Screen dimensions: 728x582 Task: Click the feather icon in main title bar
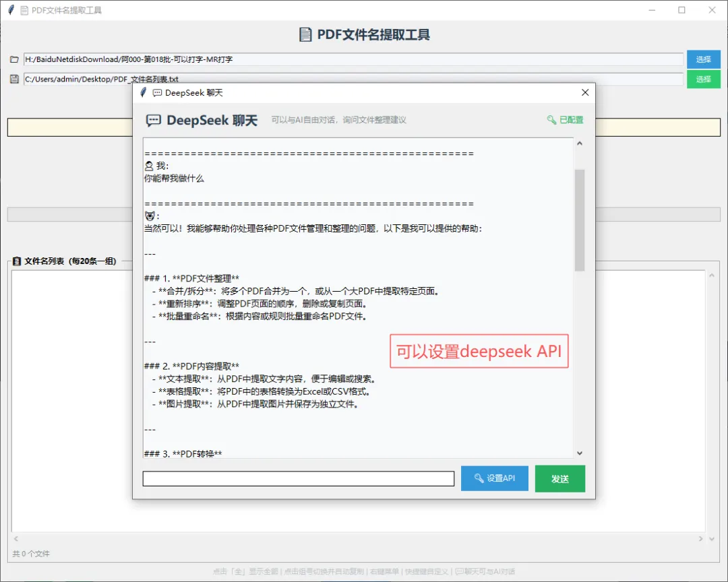[x=11, y=9]
